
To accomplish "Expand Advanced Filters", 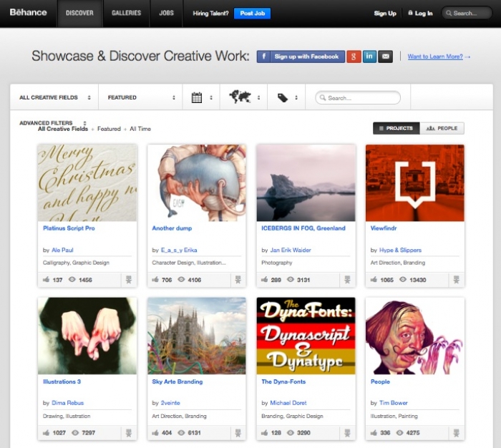I will pos(53,123).
